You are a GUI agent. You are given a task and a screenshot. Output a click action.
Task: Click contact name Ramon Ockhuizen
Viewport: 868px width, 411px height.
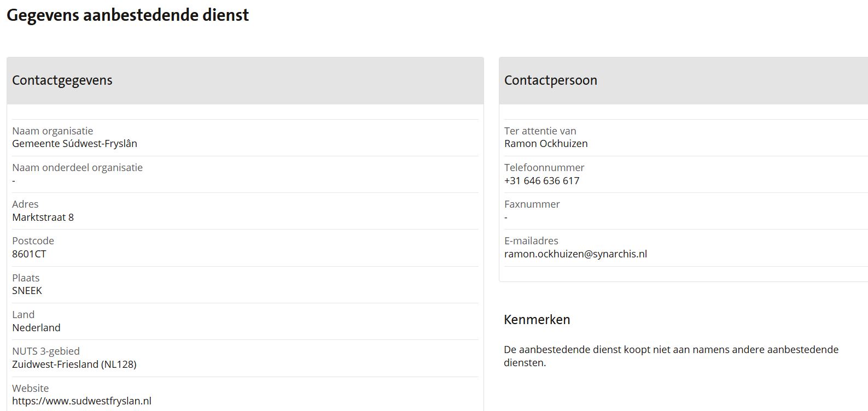click(546, 144)
